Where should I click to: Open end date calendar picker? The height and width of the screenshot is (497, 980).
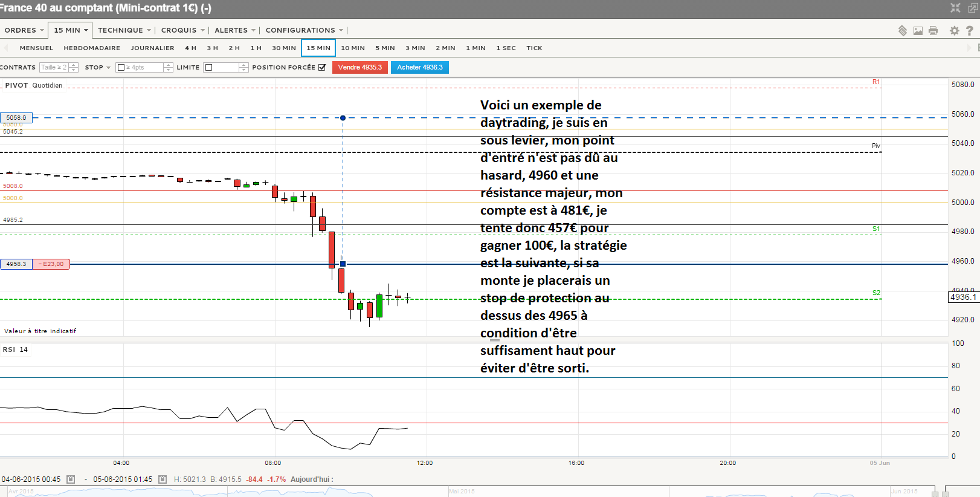[163, 479]
